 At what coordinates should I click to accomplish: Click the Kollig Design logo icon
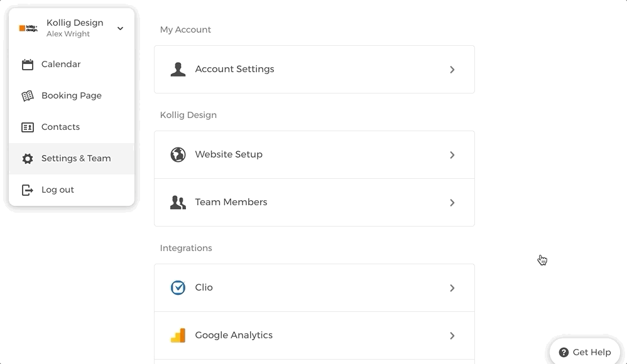click(x=28, y=28)
